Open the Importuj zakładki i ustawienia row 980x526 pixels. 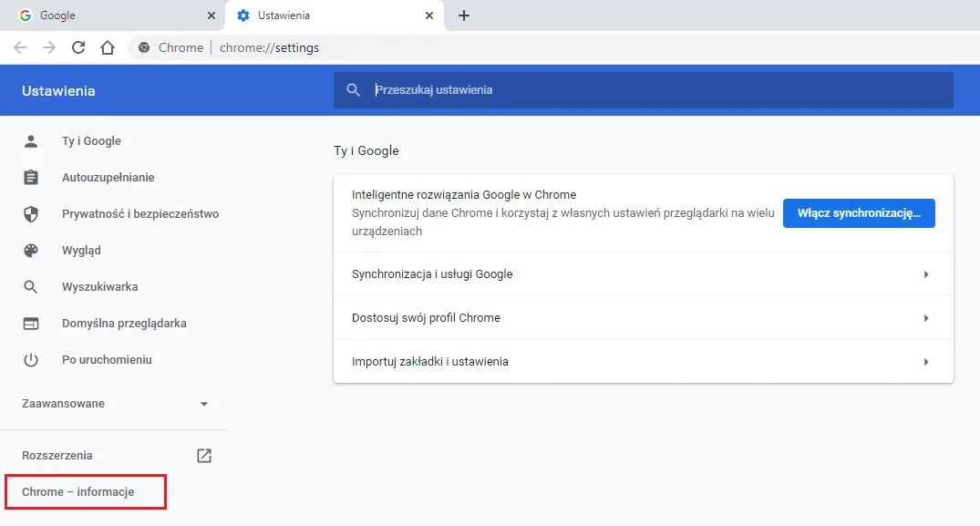(643, 362)
